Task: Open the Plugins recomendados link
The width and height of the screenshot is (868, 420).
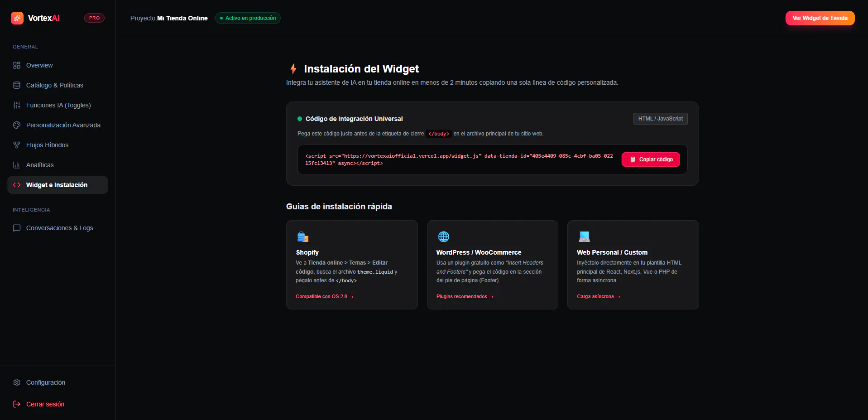Action: click(465, 297)
